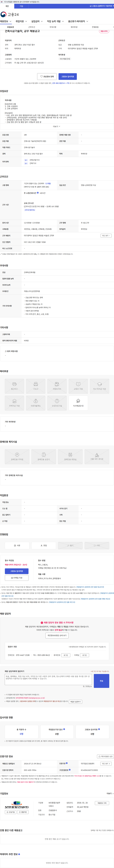Click the 자녀 학자금 지원 benefit icon

pyautogui.click(x=100, y=386)
